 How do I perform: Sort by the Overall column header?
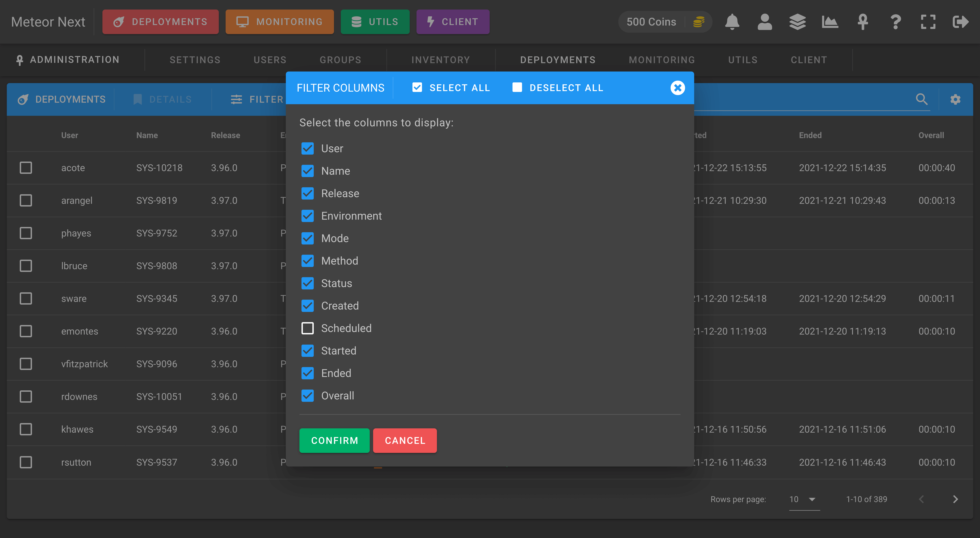pos(931,135)
